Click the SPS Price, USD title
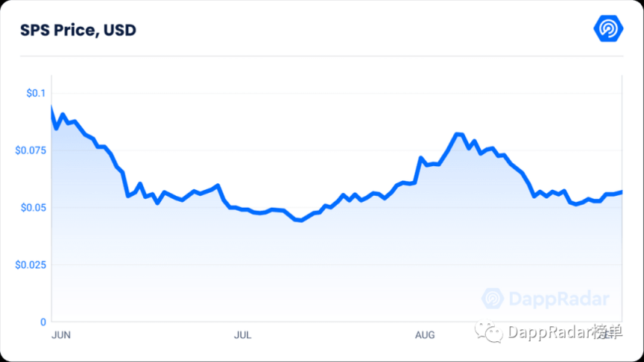This screenshot has width=644, height=362. 78,30
